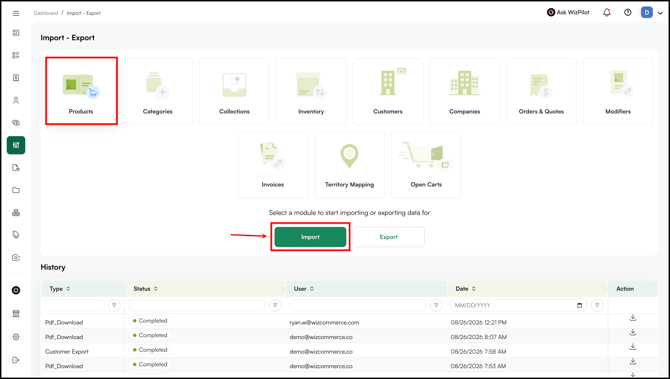670x379 pixels.
Task: Click the 08/26/2026 7:58 AM date cell
Action: coord(478,352)
